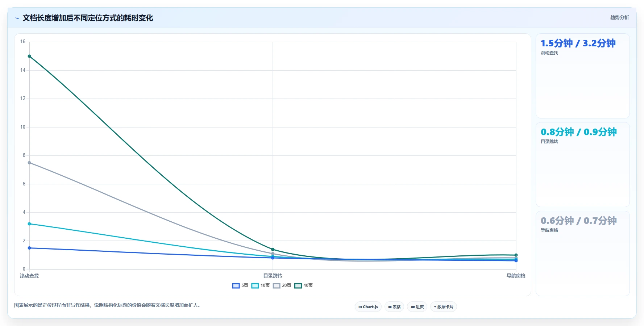Click the 目录跳转 card caption

pyautogui.click(x=549, y=142)
